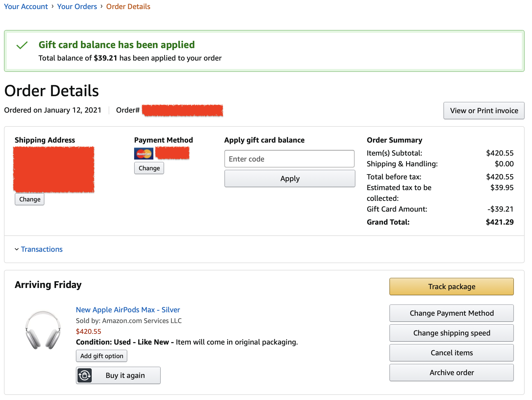Click Change under Payment Method
Screen dimensions: 532x400
149,168
